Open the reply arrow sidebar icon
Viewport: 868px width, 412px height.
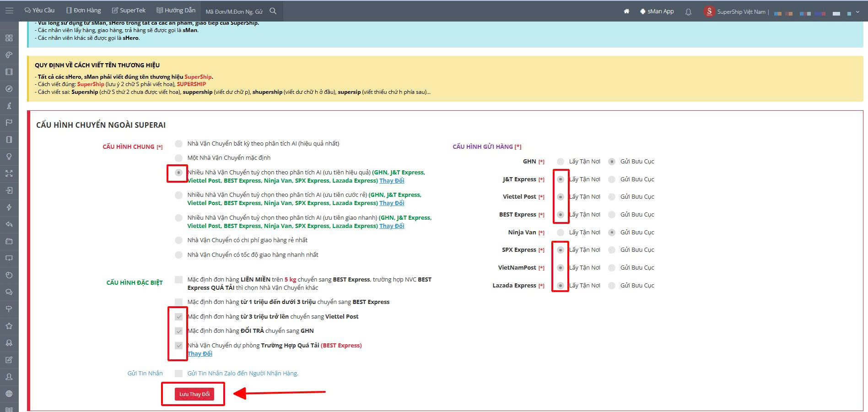tap(9, 224)
